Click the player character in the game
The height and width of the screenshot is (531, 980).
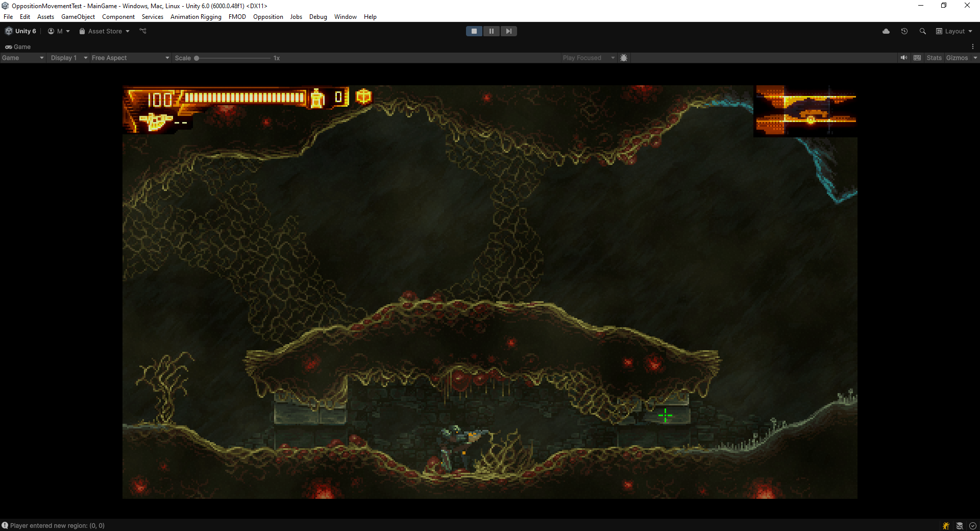tap(460, 448)
